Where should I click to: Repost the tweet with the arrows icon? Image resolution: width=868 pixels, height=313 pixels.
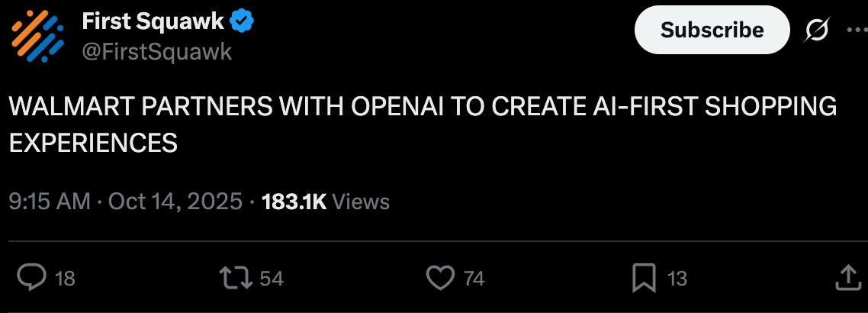235,278
